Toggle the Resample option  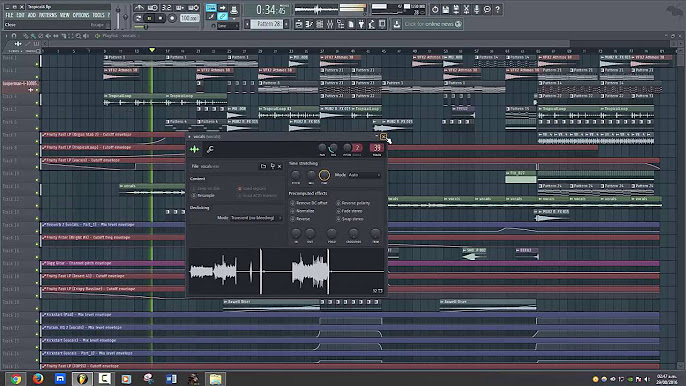(x=203, y=196)
